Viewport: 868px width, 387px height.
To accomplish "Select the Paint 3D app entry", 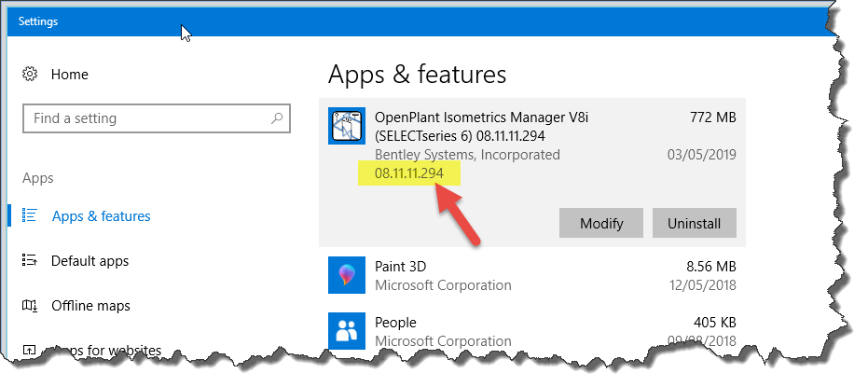I will (x=532, y=275).
